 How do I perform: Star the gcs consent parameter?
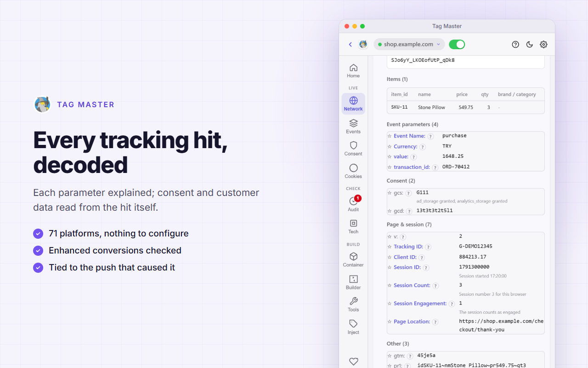(x=390, y=193)
